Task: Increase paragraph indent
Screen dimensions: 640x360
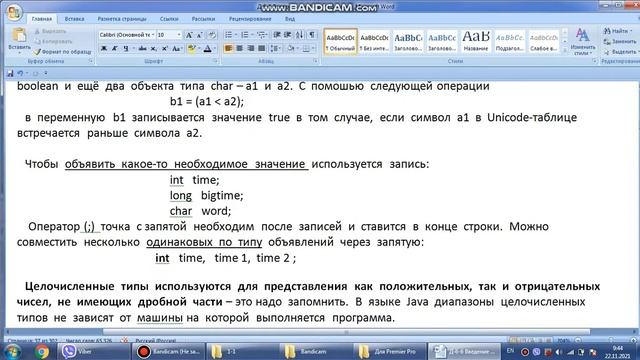Action: click(x=288, y=35)
